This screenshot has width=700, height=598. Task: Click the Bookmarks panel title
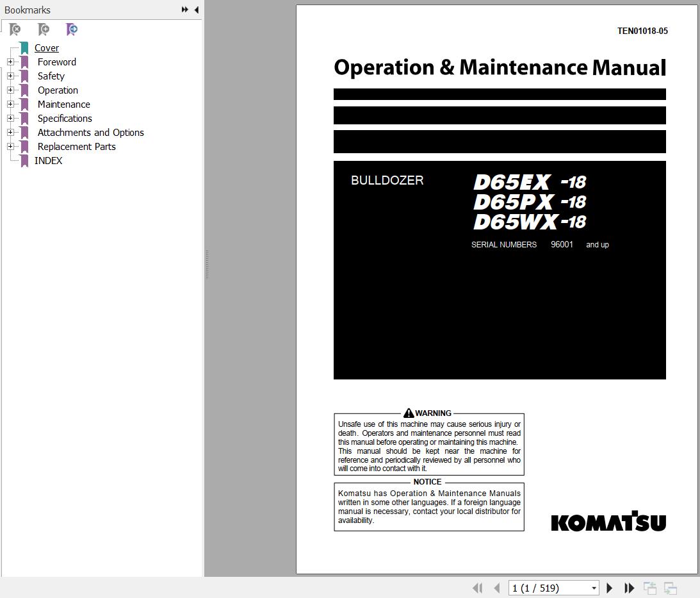point(28,10)
